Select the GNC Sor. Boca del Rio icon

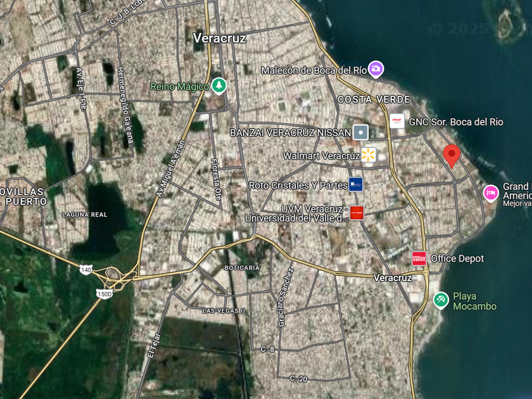(x=396, y=121)
